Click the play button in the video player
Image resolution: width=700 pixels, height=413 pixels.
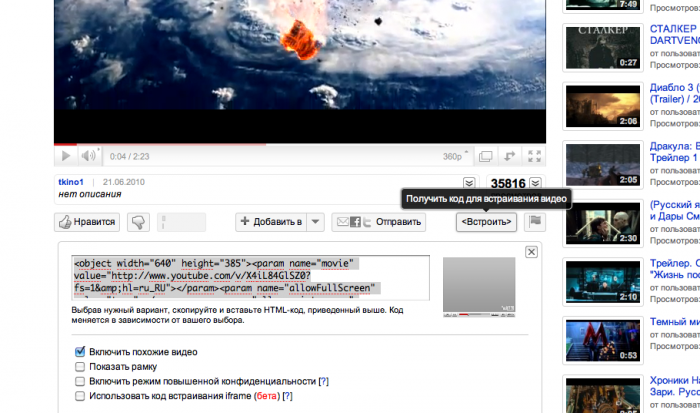pyautogui.click(x=66, y=156)
